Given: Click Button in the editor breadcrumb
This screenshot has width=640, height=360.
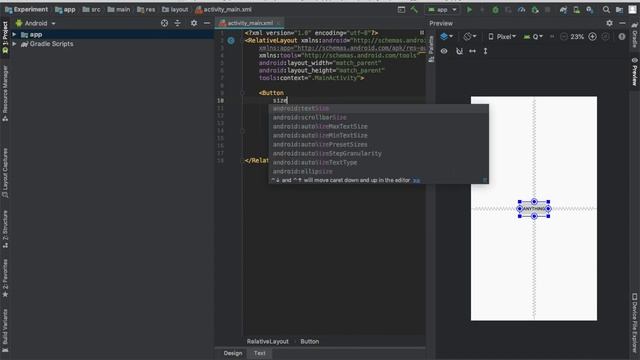Looking at the screenshot, I should pos(310,341).
